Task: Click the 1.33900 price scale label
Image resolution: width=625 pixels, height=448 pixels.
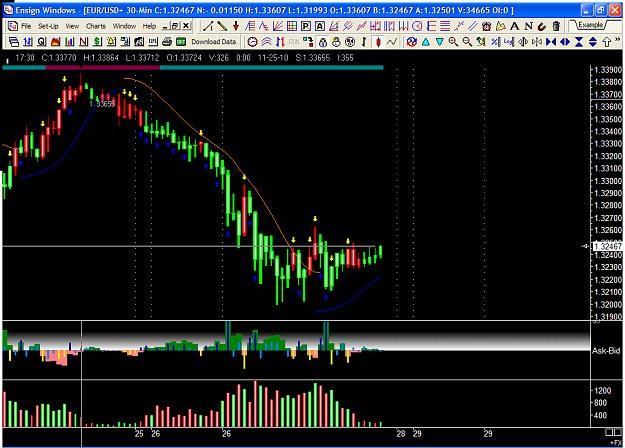Action: (608, 70)
